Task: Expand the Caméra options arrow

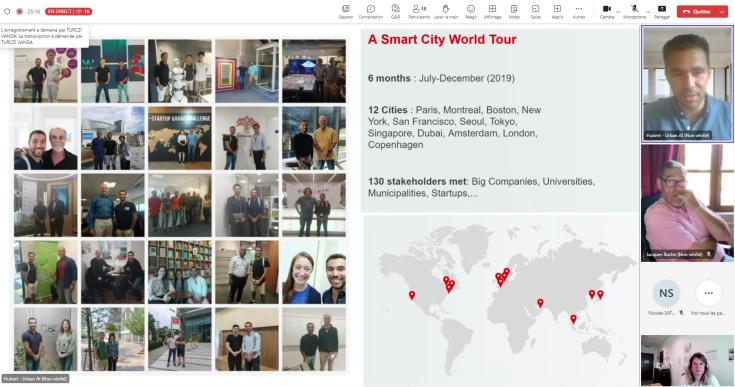Action: pos(618,12)
